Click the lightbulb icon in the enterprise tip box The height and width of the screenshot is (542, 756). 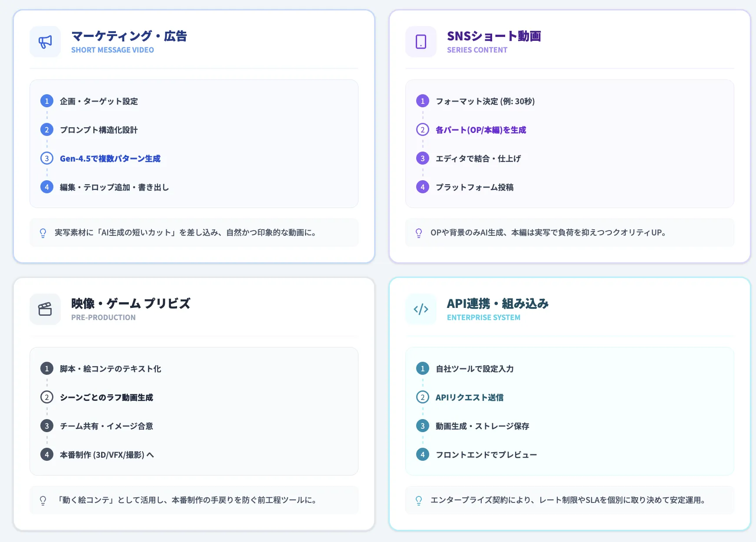click(418, 500)
